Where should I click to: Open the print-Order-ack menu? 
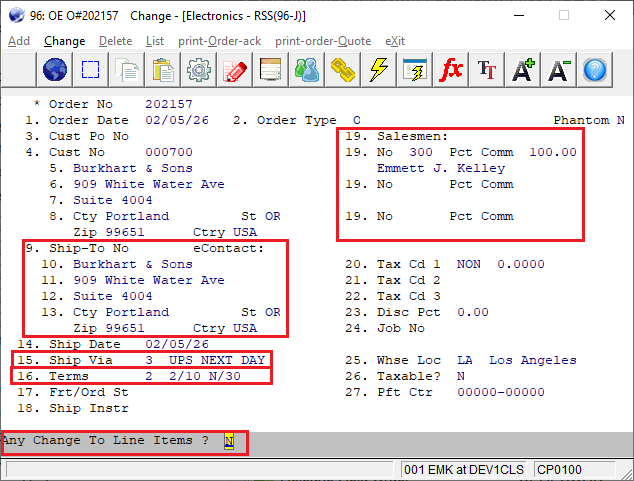coord(220,41)
